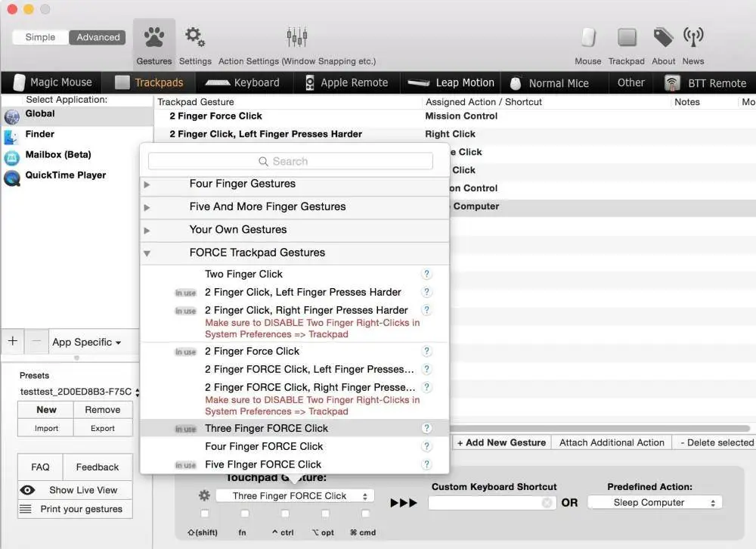
Task: Expand Your Own Gestures group
Action: (147, 231)
